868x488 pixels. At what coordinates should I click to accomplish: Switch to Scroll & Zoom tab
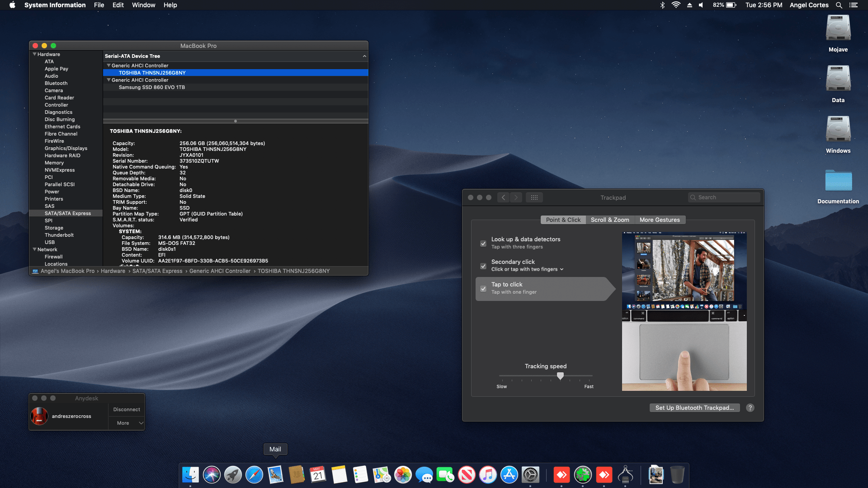tap(609, 220)
